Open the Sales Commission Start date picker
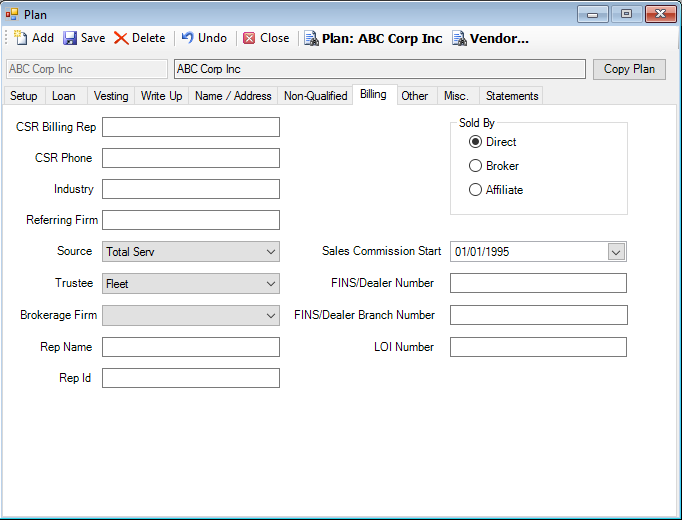This screenshot has width=682, height=520. coord(616,252)
